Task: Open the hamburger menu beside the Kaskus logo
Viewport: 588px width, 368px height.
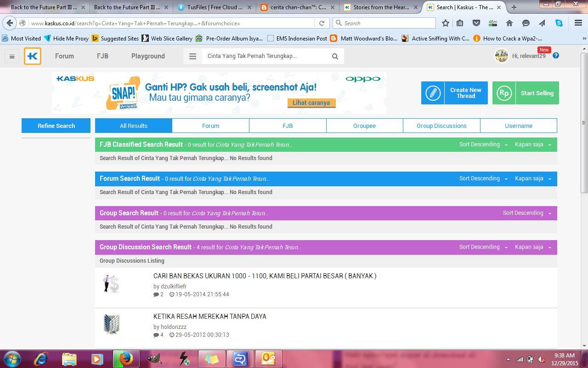Action: pos(12,56)
